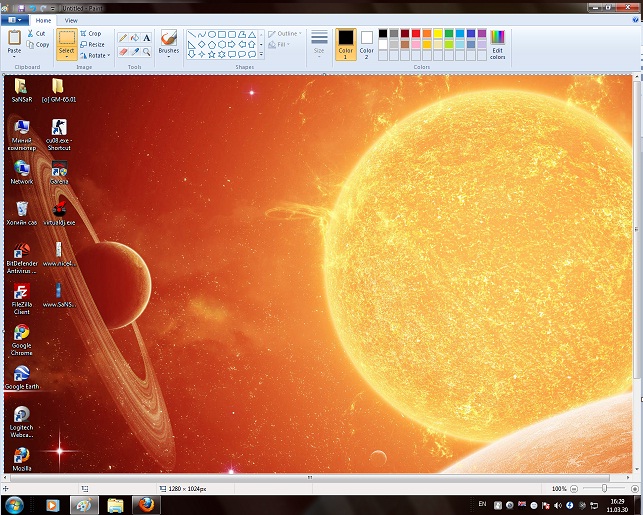Switch to the Home ribbon tab
Image resolution: width=643 pixels, height=515 pixels.
pos(43,20)
